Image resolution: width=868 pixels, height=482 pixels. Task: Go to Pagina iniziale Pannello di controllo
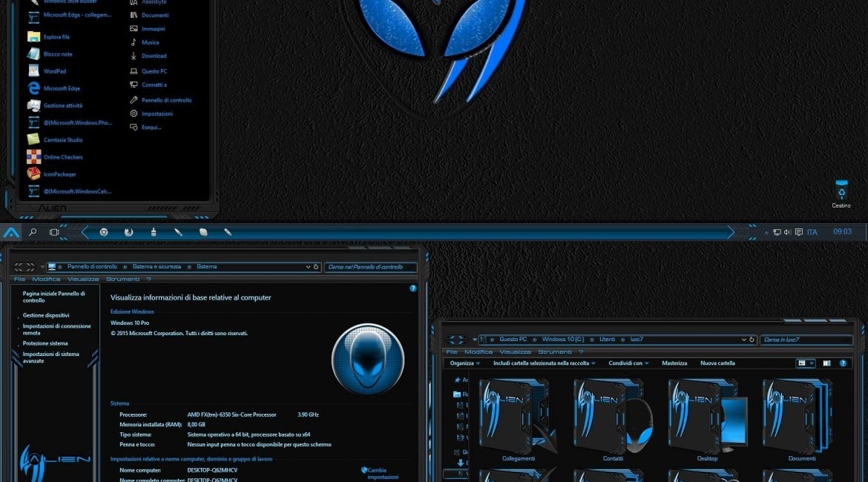tap(53, 297)
